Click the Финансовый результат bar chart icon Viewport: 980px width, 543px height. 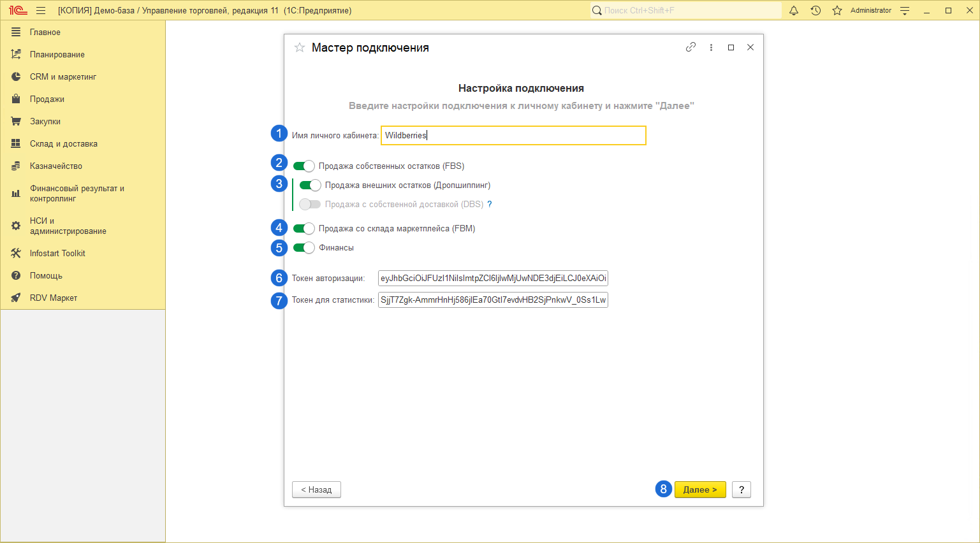pos(16,193)
